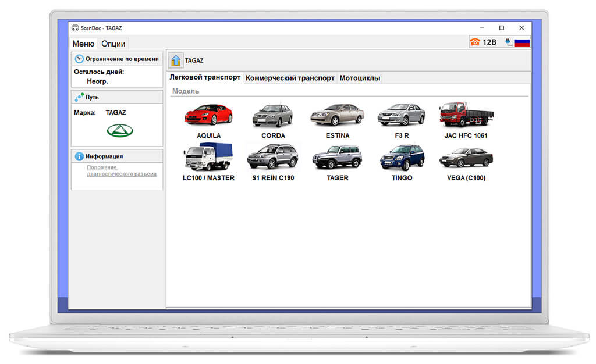The image size is (596, 364).
Task: Open the Опции menu
Action: click(x=113, y=44)
